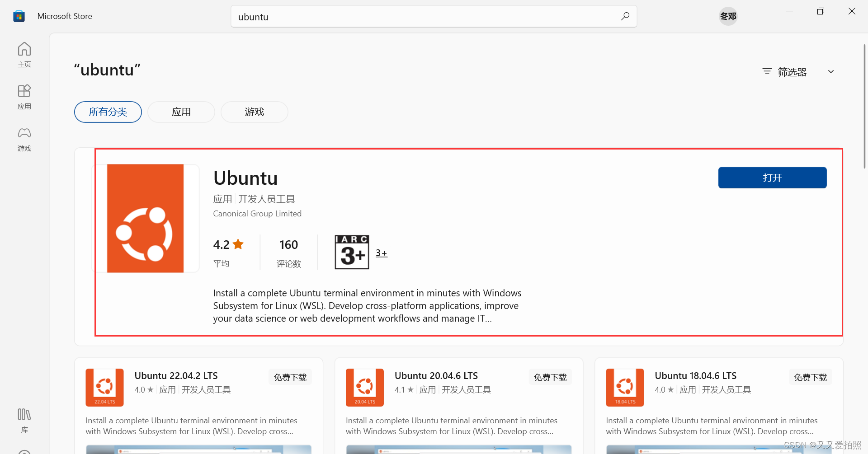This screenshot has width=868, height=454.
Task: Click the Ubuntu 18.04.6 LTS app icon
Action: (625, 388)
